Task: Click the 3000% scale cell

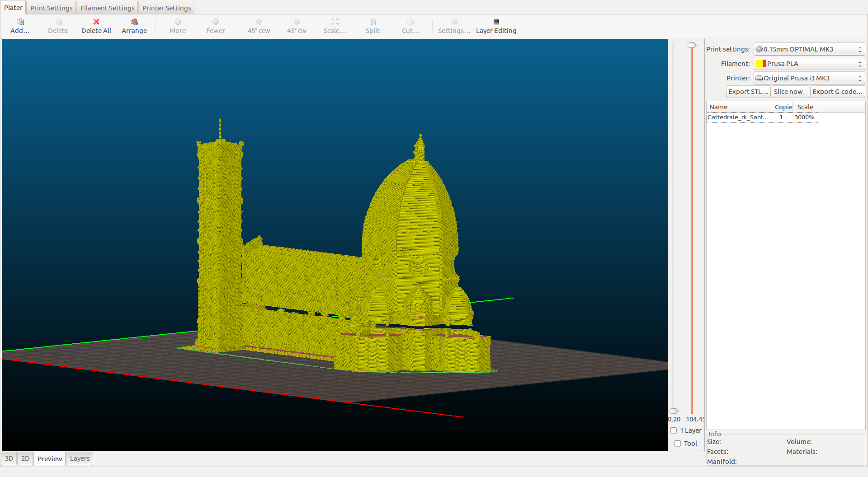Action: (804, 117)
